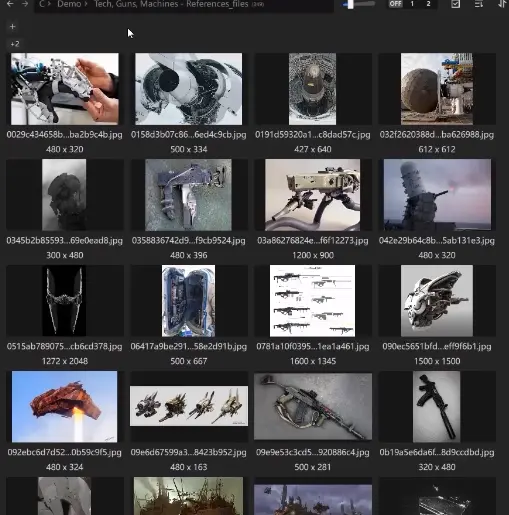The image size is (509, 515).
Task: Toggle the selection checkbox icon
Action: coord(455,4)
